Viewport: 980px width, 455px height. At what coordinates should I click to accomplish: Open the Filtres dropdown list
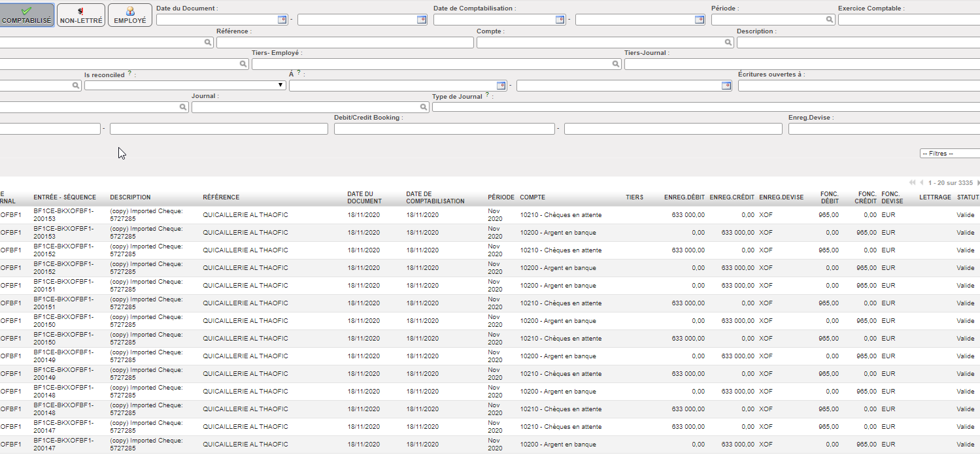949,154
